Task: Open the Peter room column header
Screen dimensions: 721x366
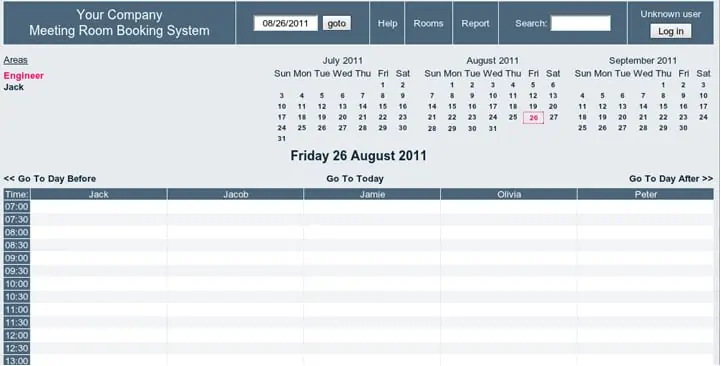Action: pos(646,194)
